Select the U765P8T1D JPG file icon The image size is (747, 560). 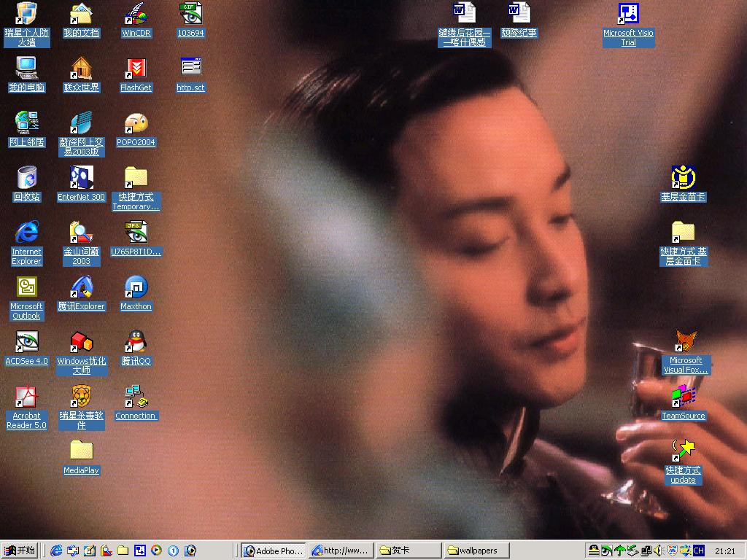coord(136,238)
